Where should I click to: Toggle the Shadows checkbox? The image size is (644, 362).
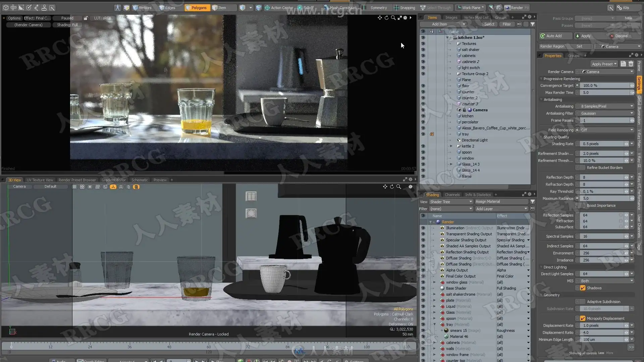point(583,288)
